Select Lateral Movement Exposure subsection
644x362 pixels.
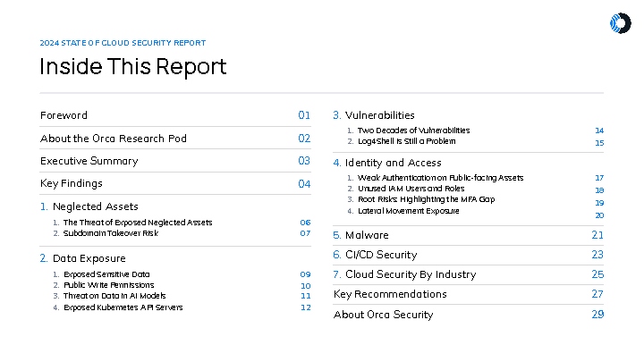(408, 211)
